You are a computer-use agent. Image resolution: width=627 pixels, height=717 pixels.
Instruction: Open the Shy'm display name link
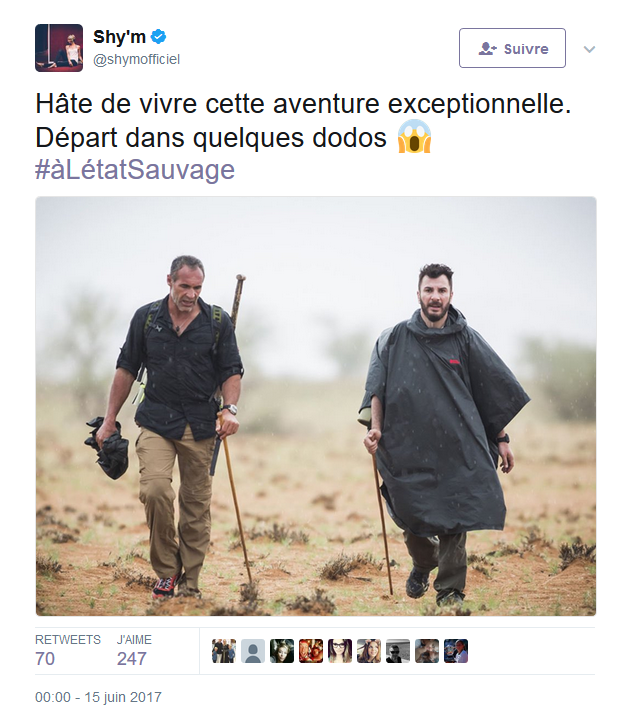119,37
